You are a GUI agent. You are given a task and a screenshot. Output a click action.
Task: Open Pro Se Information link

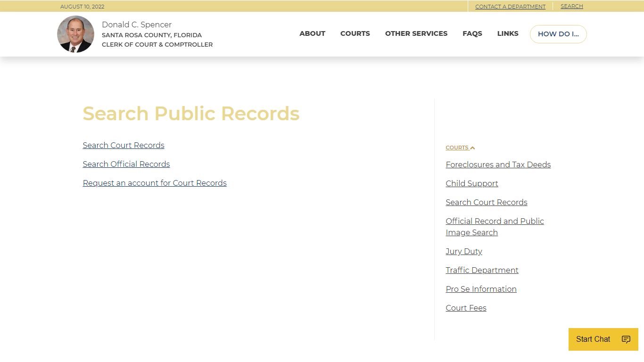(x=481, y=289)
